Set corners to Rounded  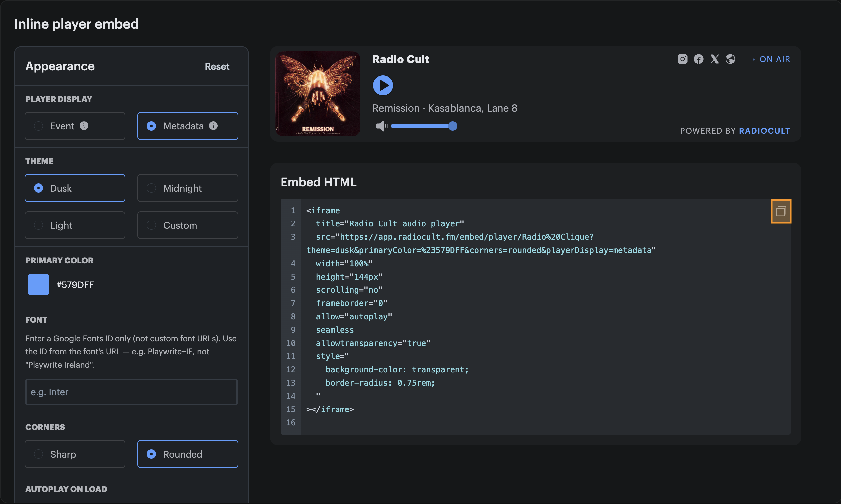[188, 454]
